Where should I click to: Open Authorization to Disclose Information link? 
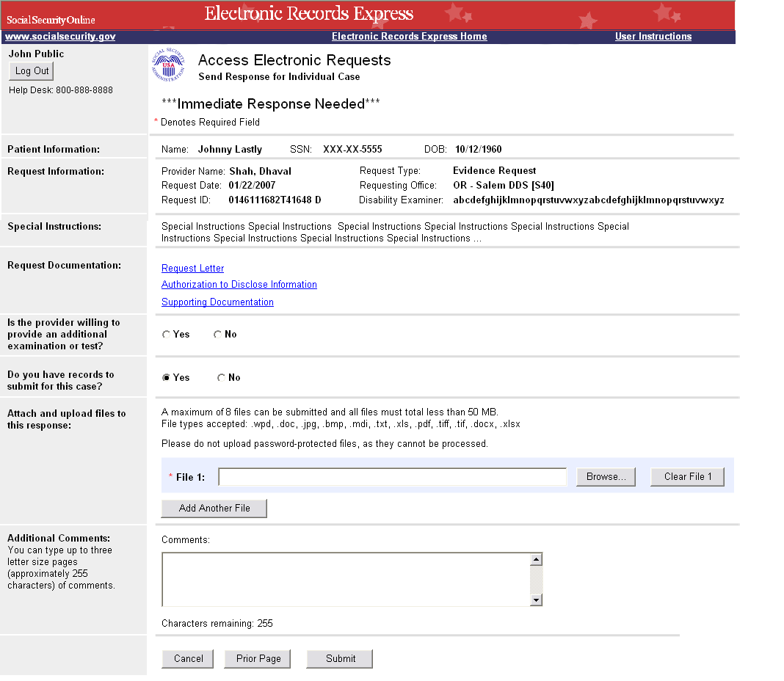[x=239, y=285]
